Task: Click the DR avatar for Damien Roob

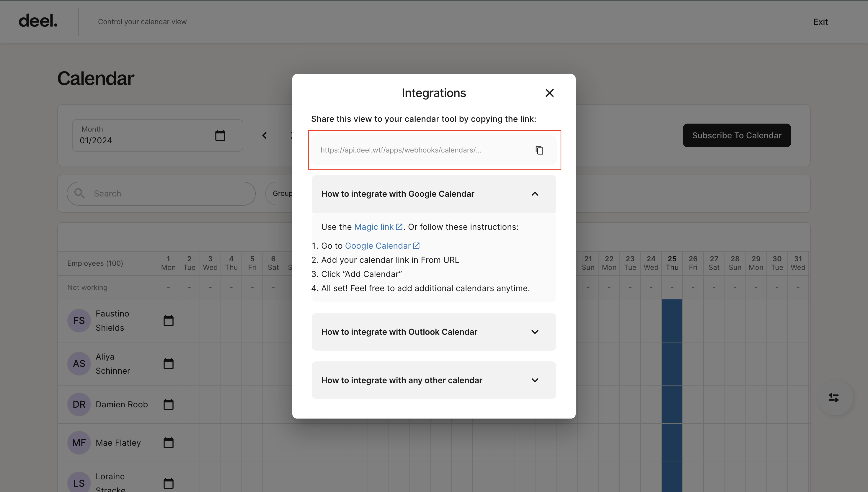Action: [x=79, y=404]
